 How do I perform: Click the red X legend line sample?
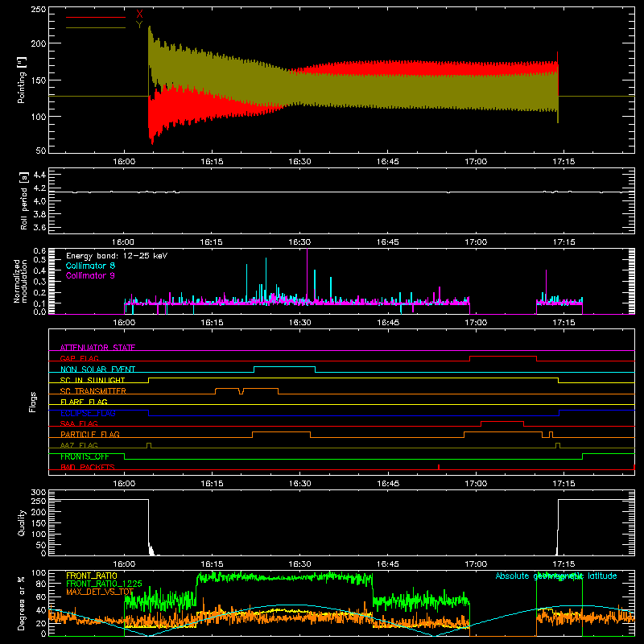pos(96,17)
